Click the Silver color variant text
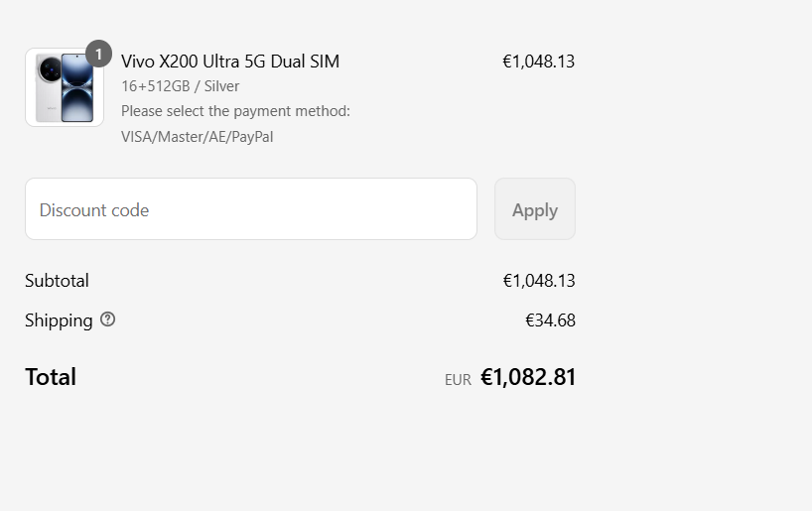 coord(221,86)
